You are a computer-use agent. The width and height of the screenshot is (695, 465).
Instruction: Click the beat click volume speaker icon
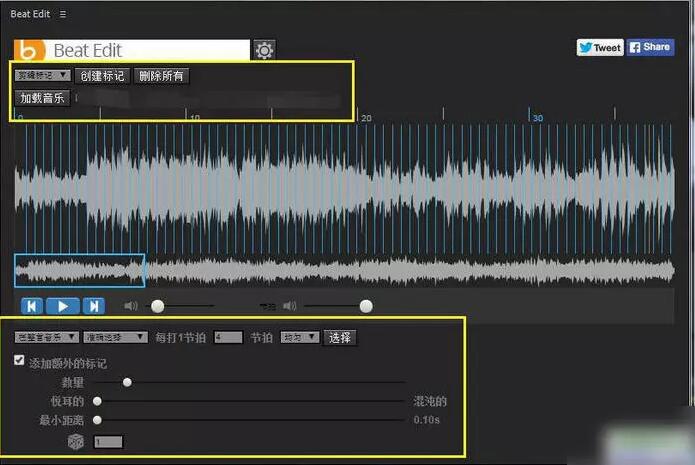click(289, 306)
